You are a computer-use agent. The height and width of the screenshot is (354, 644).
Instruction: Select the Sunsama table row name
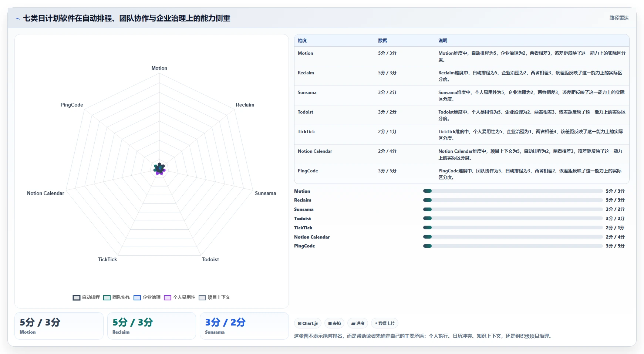click(x=307, y=92)
